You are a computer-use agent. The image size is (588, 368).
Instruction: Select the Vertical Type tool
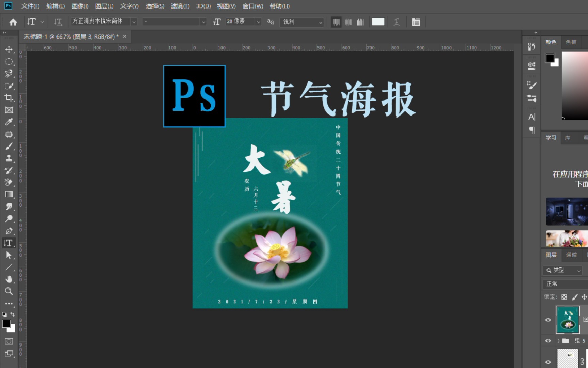pos(9,243)
